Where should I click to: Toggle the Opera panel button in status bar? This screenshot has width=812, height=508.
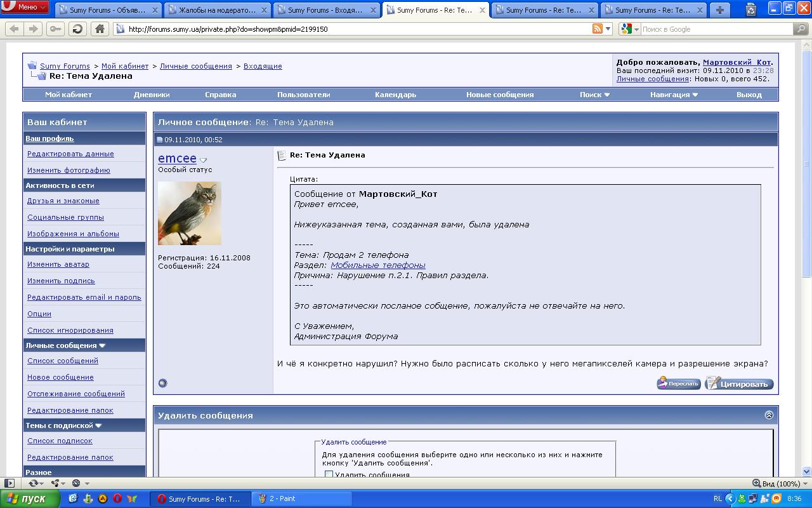pos(10,483)
